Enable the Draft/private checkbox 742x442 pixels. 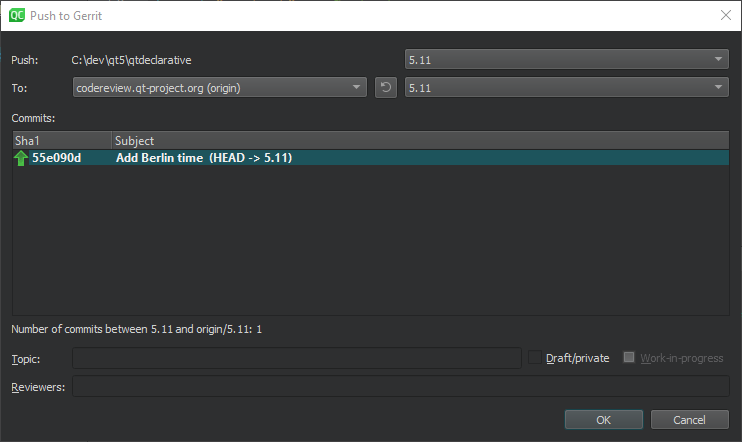tap(535, 358)
